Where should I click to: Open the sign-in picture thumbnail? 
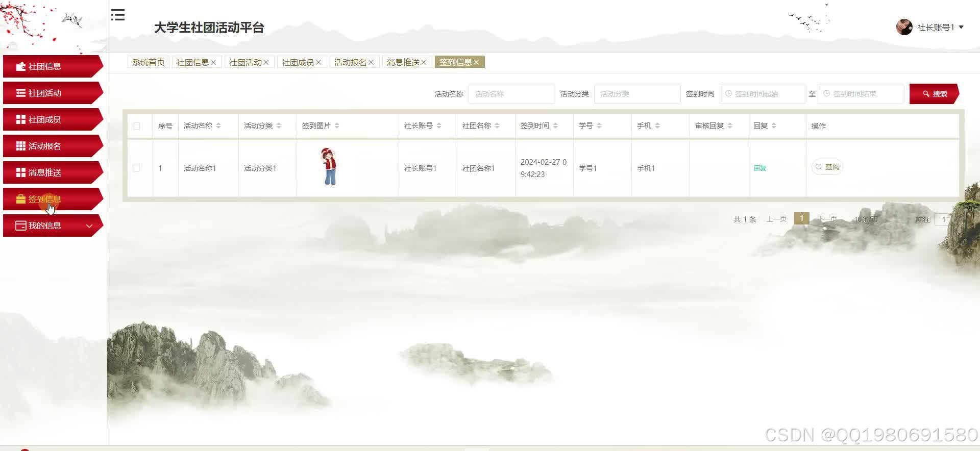(x=329, y=167)
